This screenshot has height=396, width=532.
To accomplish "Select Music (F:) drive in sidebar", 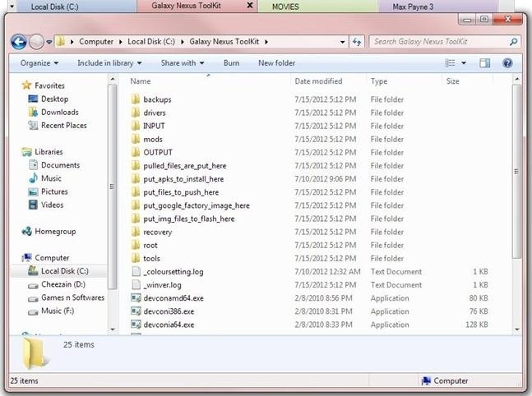I will 58,311.
